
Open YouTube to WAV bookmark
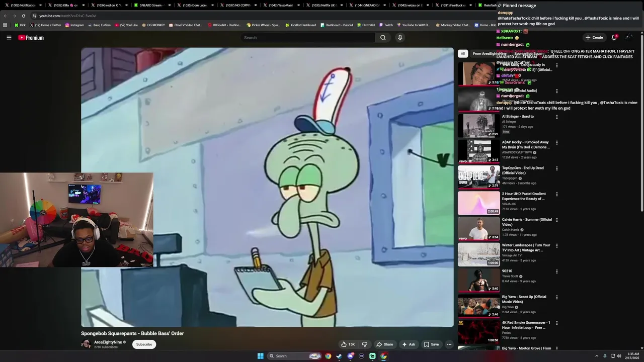coord(414,25)
